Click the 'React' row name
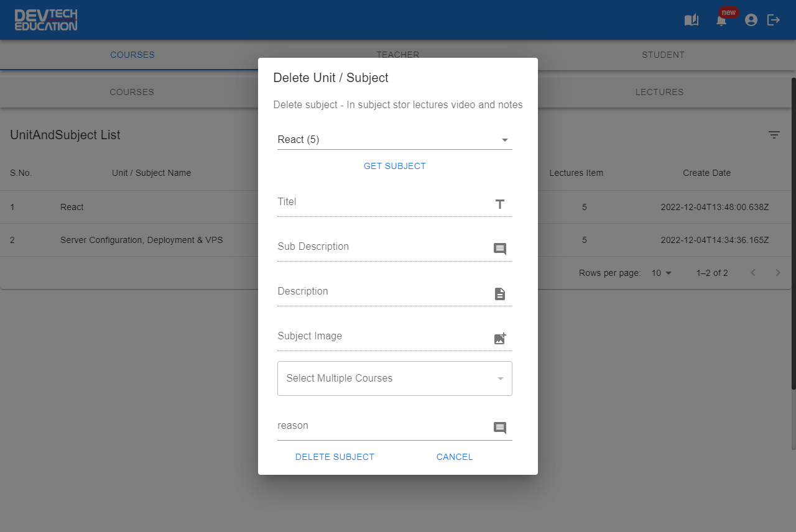This screenshot has width=796, height=532. (x=72, y=207)
